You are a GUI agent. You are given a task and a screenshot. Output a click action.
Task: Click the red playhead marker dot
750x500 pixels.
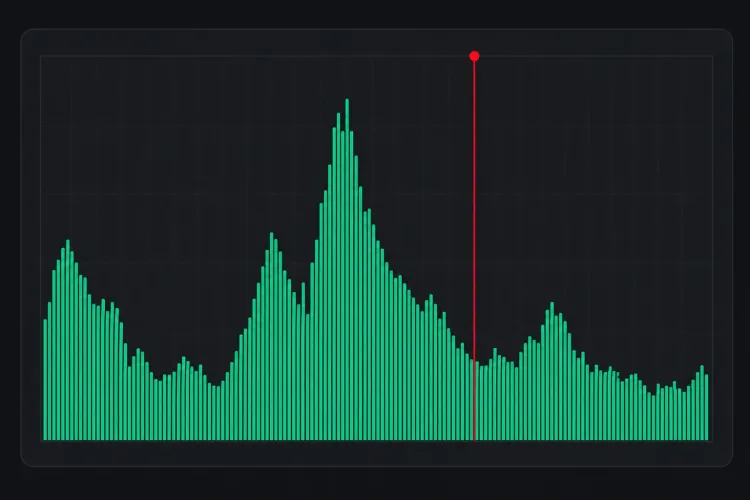click(474, 56)
